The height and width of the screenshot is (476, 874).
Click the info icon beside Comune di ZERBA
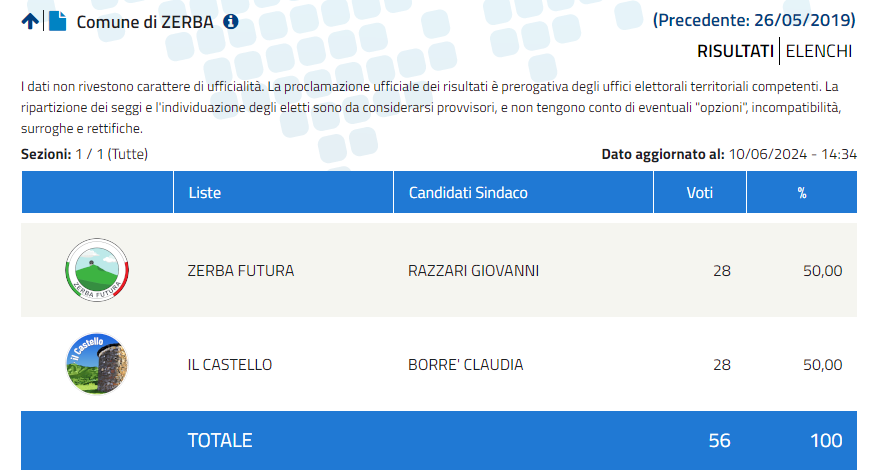[x=231, y=22]
